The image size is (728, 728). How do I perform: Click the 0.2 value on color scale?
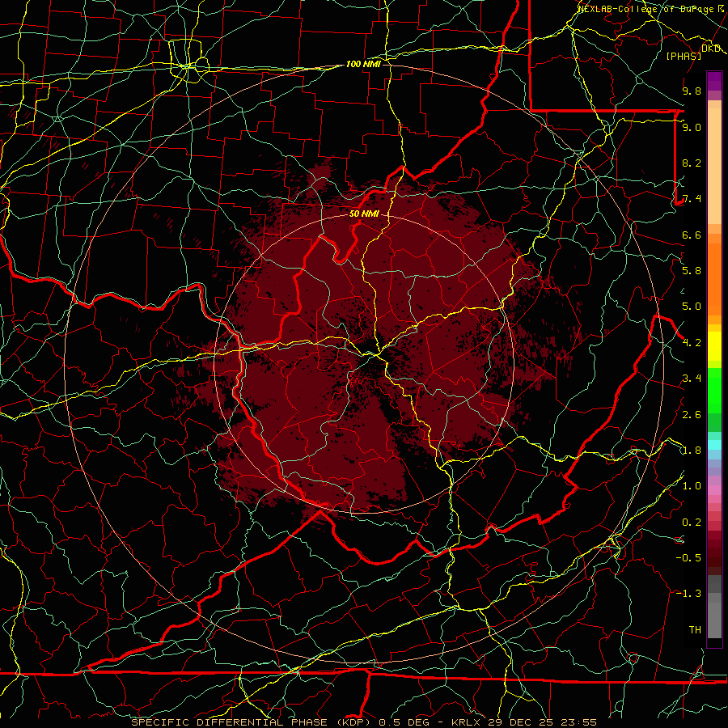pyautogui.click(x=692, y=523)
